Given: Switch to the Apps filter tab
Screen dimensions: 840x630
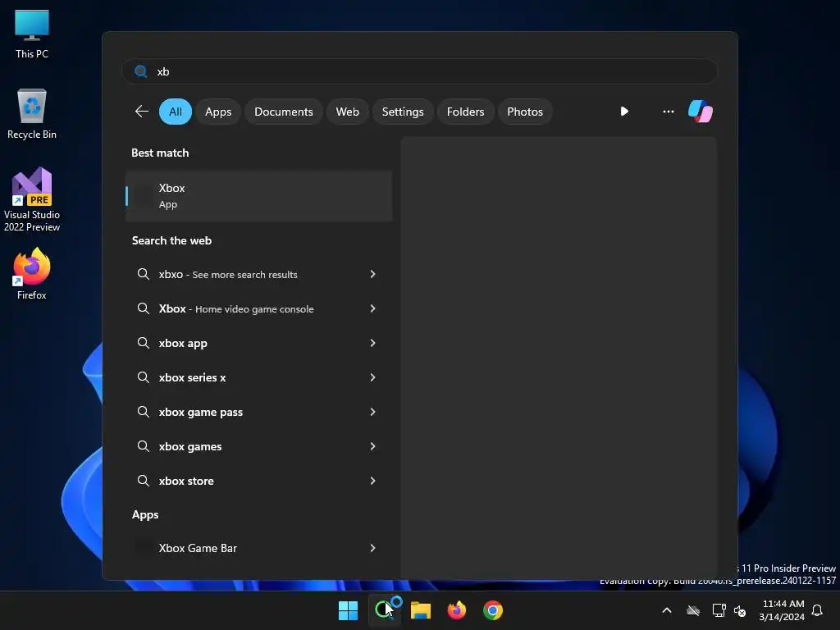Looking at the screenshot, I should 218,112.
